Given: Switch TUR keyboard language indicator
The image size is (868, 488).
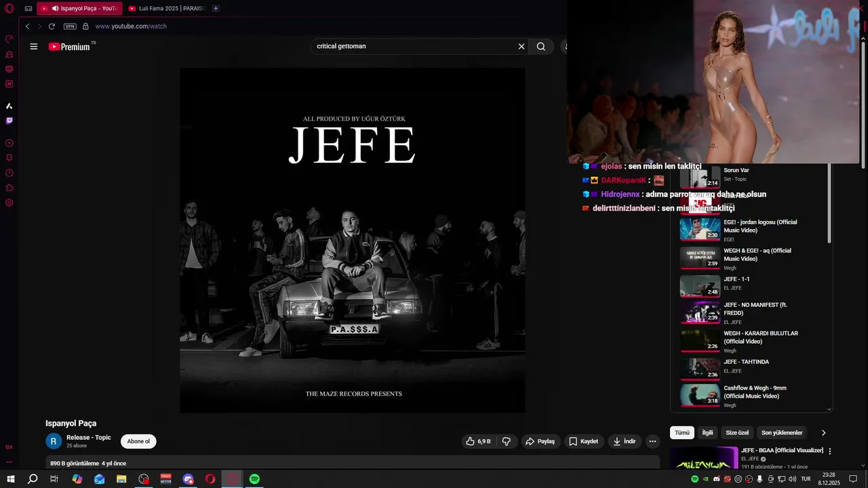Looking at the screenshot, I should click(x=806, y=479).
